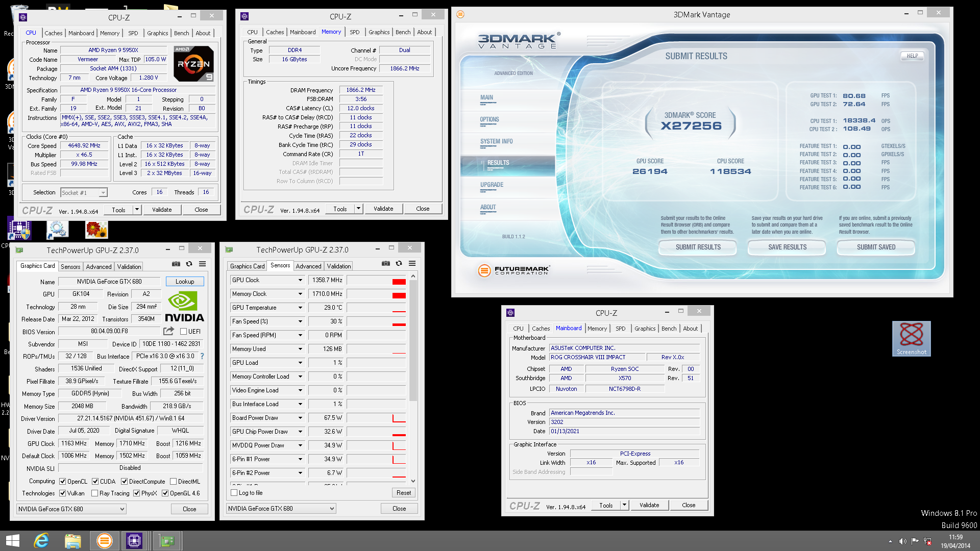Open the flower desktop icon

click(x=96, y=230)
